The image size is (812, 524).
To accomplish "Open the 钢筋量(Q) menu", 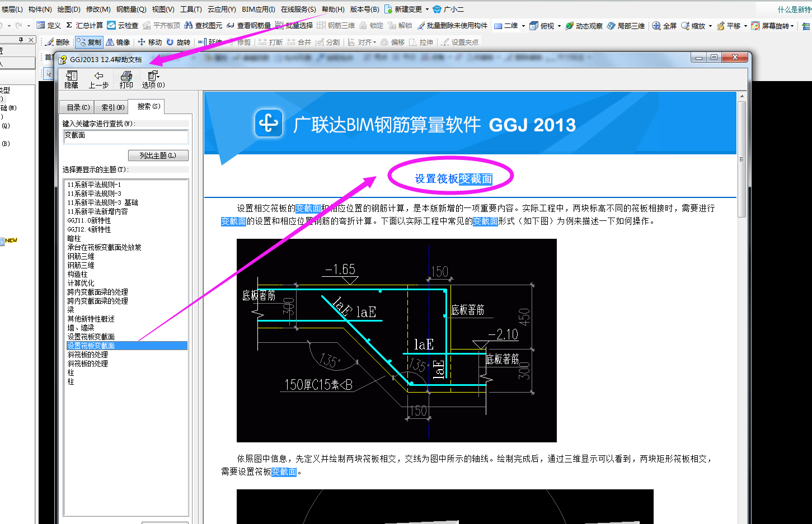I will click(132, 10).
